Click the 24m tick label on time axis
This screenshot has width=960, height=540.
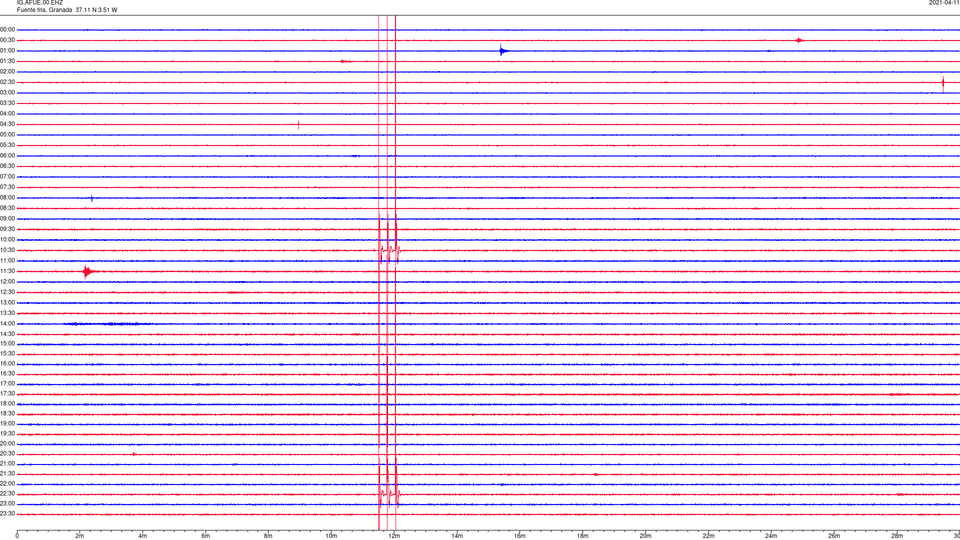[x=771, y=536]
